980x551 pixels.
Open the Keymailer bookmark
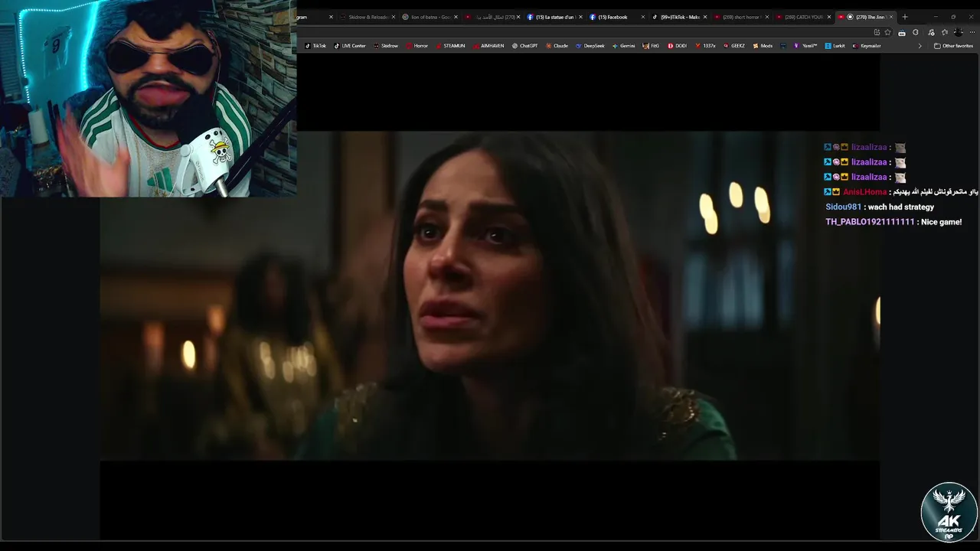coord(867,46)
